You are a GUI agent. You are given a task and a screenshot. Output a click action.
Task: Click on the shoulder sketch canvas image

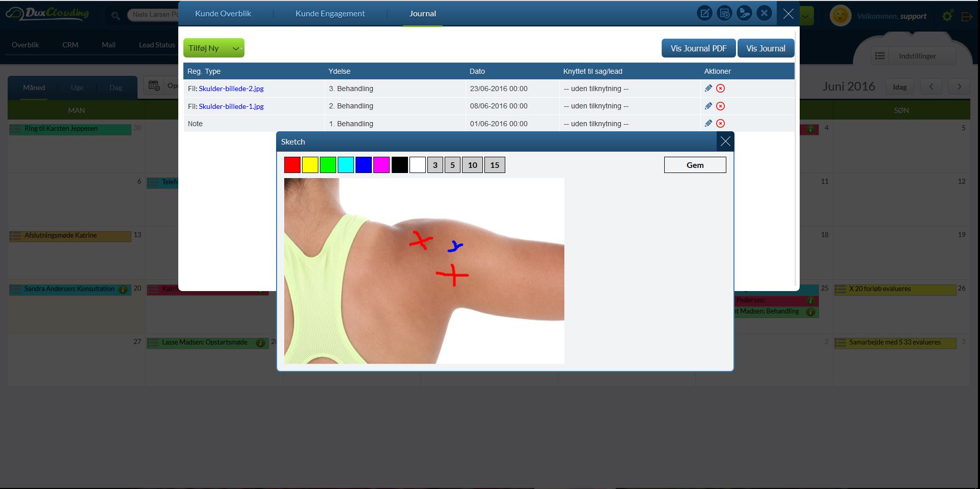(x=424, y=271)
